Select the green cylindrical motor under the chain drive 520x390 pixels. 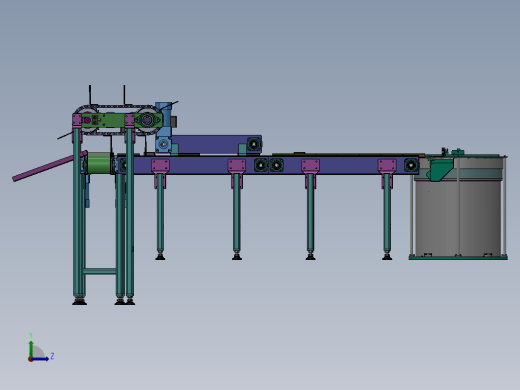click(99, 163)
